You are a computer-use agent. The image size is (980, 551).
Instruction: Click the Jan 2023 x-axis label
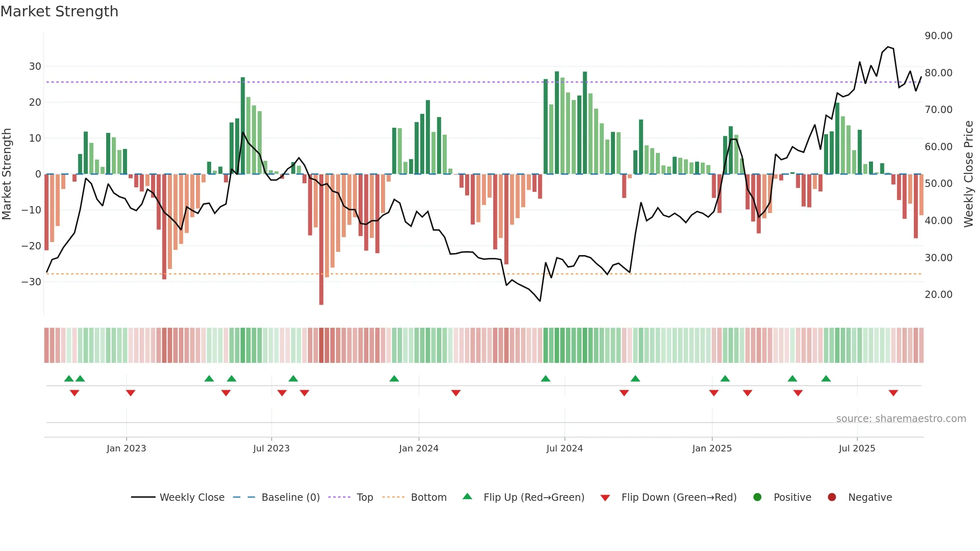(127, 449)
